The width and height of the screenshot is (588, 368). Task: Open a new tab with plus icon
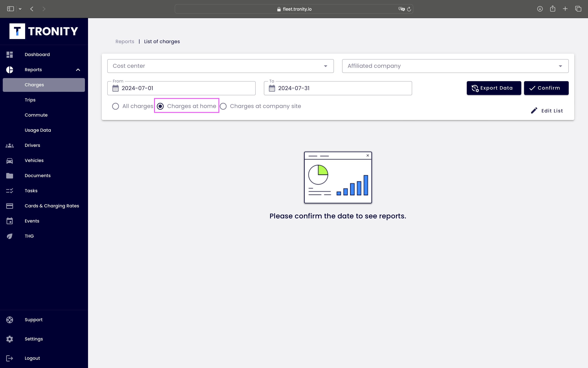pyautogui.click(x=565, y=9)
